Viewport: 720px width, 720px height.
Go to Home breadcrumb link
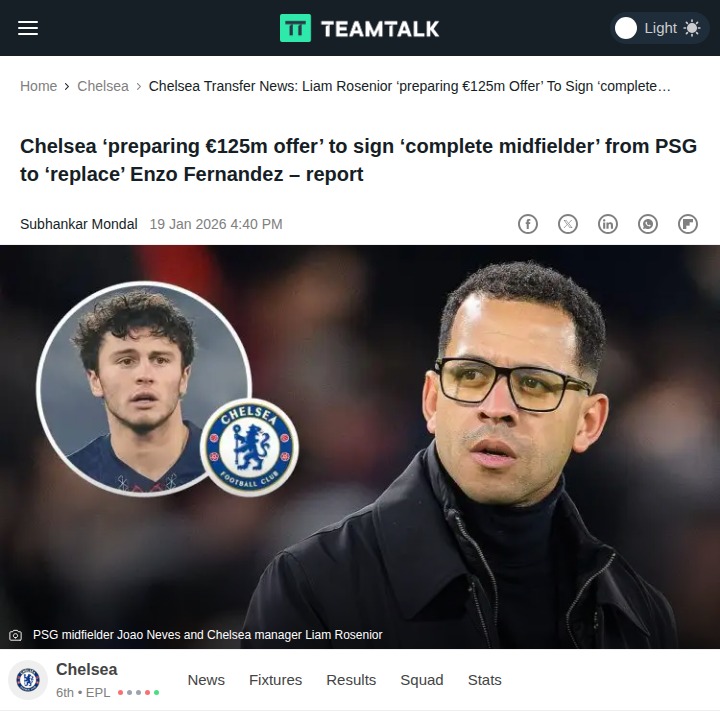(39, 86)
